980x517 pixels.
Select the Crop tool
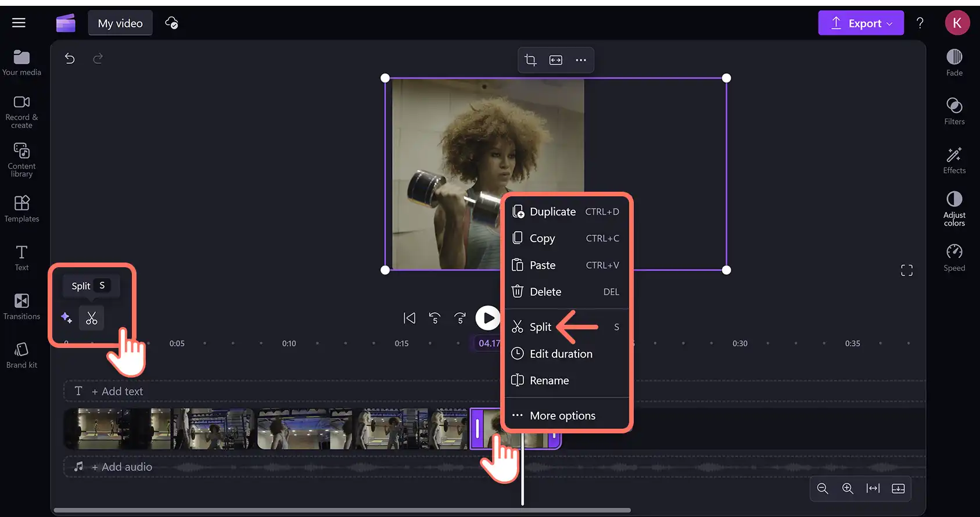point(530,60)
